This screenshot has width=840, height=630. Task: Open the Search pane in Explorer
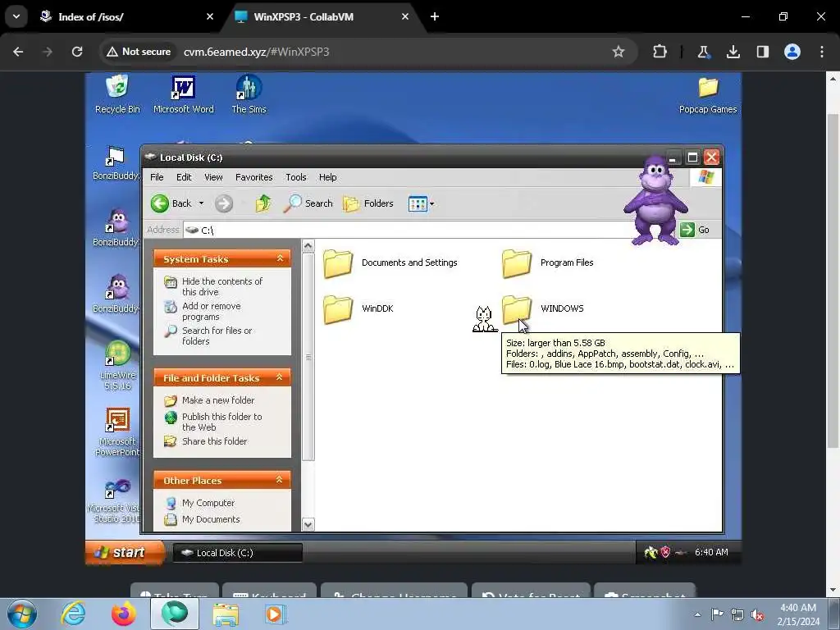(308, 203)
